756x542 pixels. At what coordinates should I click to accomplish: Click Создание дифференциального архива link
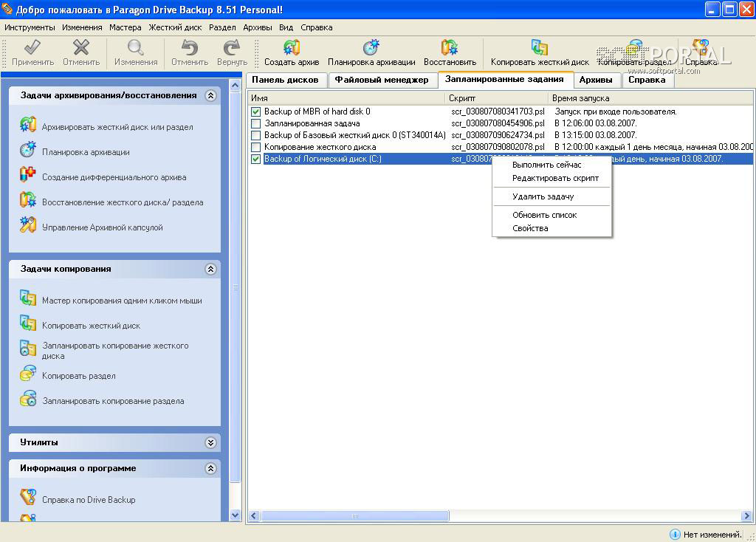(x=114, y=177)
